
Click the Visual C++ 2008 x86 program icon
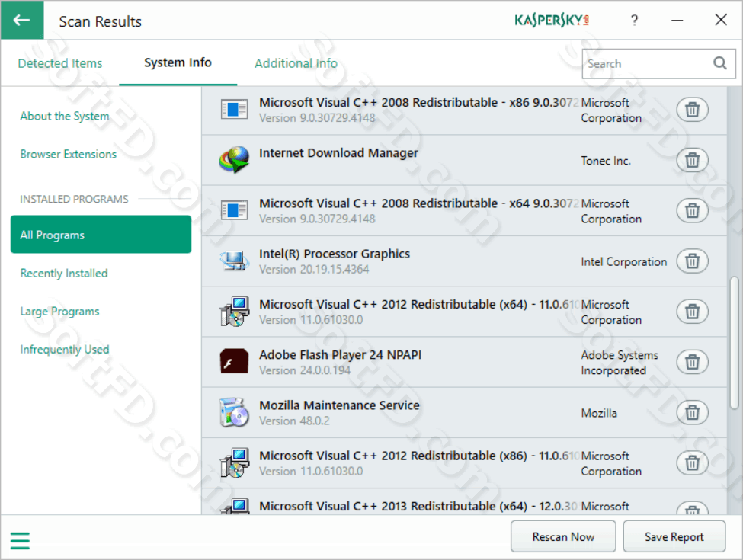(x=234, y=110)
